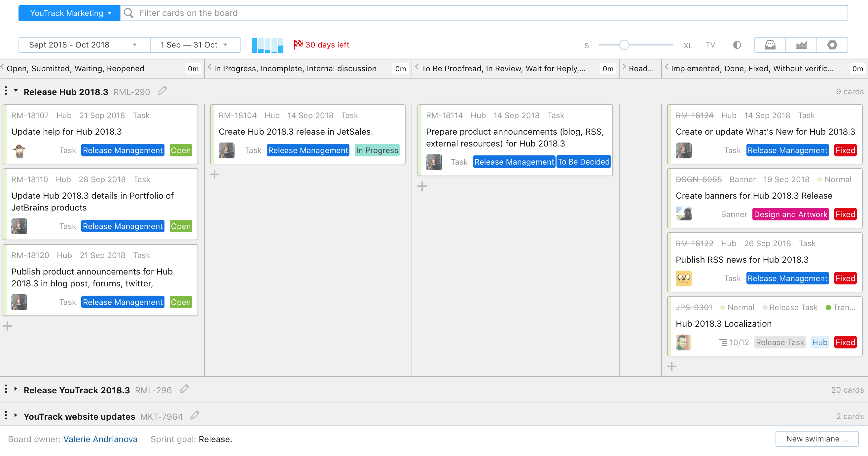Click In Progress state on RM-18104 card
The width and height of the screenshot is (868, 456).
pyautogui.click(x=377, y=150)
